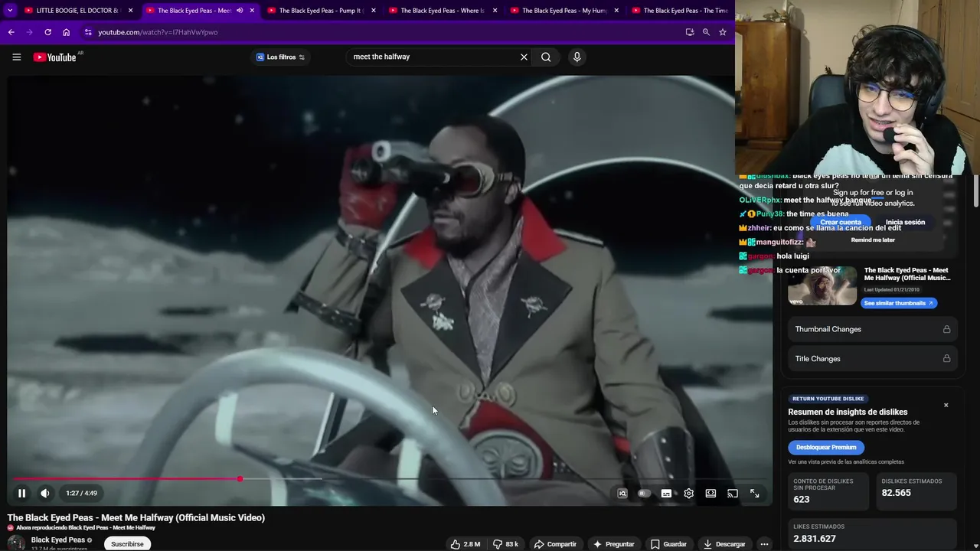Clear the search box with the X

(524, 57)
